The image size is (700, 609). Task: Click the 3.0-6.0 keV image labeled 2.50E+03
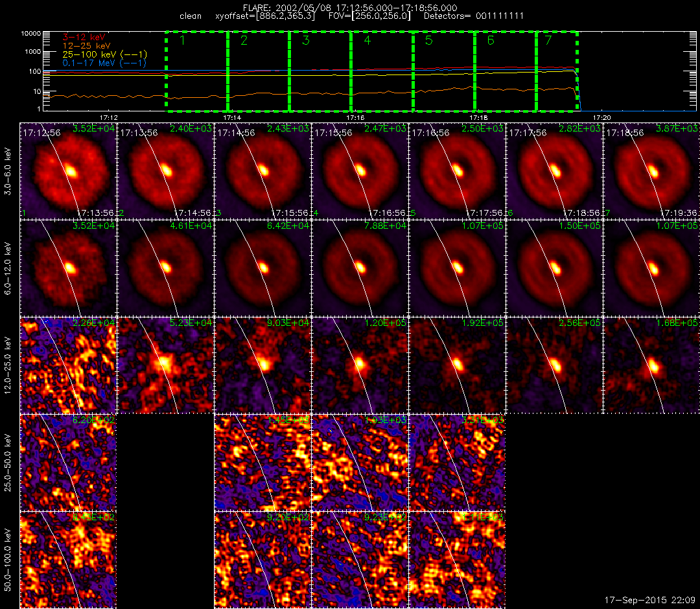click(x=458, y=171)
